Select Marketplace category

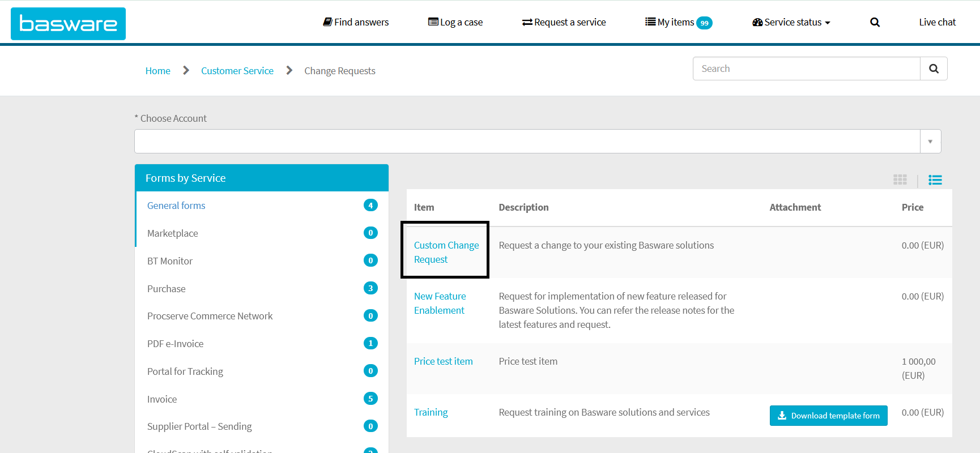(x=173, y=233)
